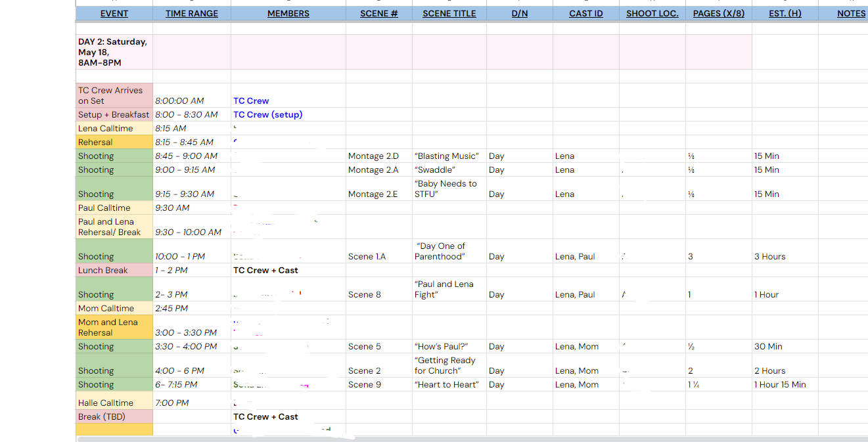Click the 'Halle Calltime' event cell
This screenshot has width=868, height=442.
tap(114, 401)
